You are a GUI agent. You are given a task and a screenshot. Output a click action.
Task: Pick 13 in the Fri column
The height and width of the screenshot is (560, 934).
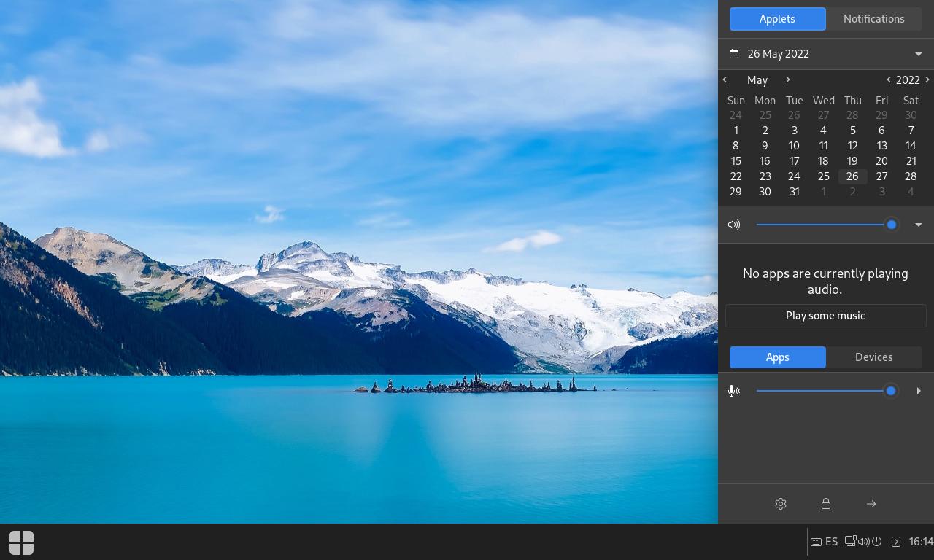pyautogui.click(x=881, y=146)
